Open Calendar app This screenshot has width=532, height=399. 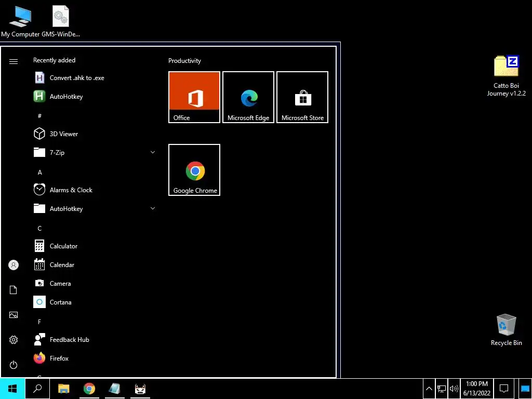coord(95,264)
